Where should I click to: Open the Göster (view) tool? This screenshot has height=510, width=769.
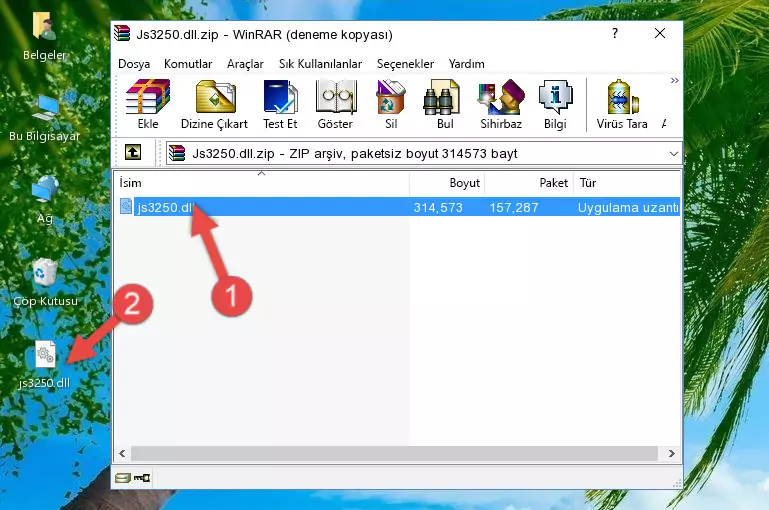(335, 104)
